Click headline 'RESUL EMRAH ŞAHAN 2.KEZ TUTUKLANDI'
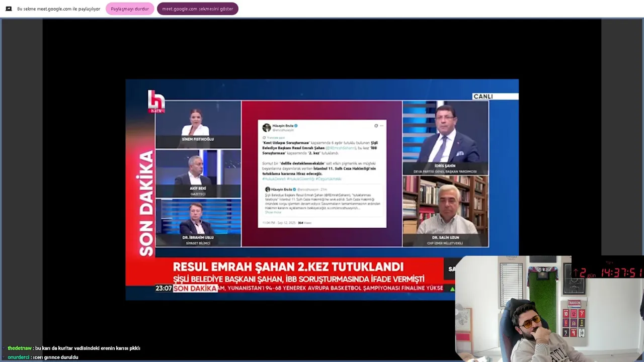Image resolution: width=644 pixels, height=362 pixels. [288, 267]
